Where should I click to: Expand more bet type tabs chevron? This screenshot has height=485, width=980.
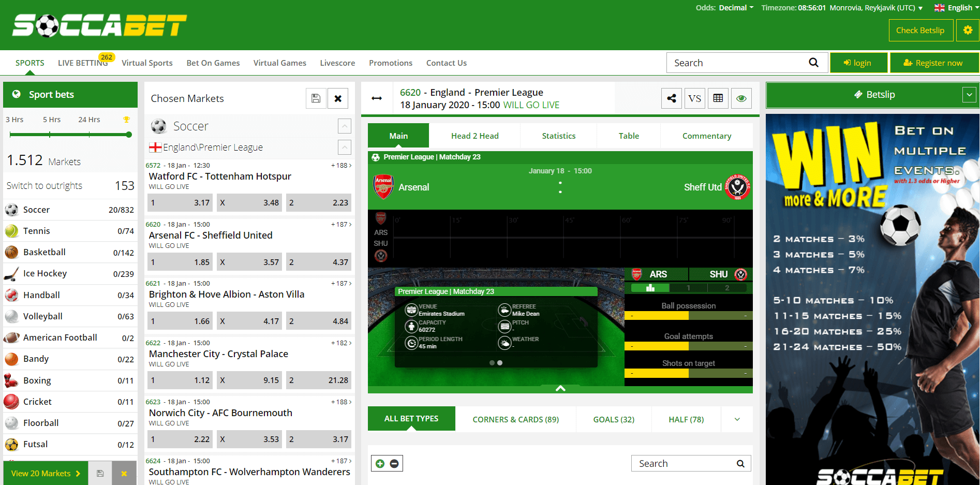coord(737,419)
